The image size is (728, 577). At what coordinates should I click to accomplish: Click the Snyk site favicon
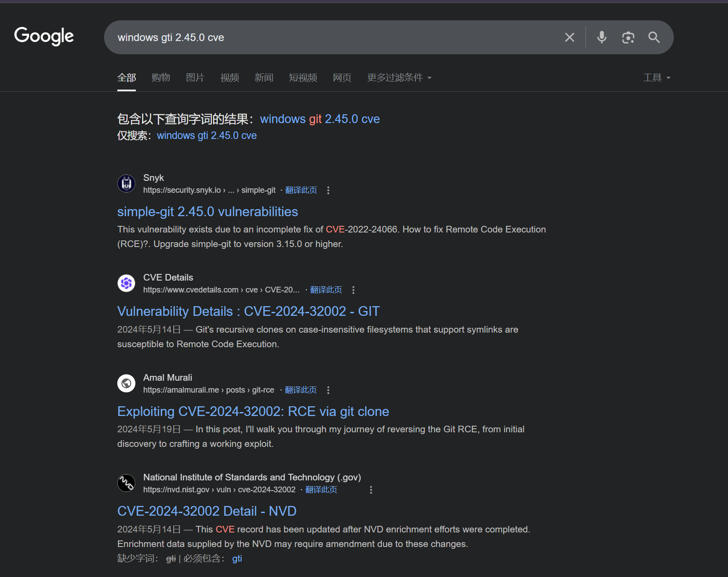click(x=127, y=184)
